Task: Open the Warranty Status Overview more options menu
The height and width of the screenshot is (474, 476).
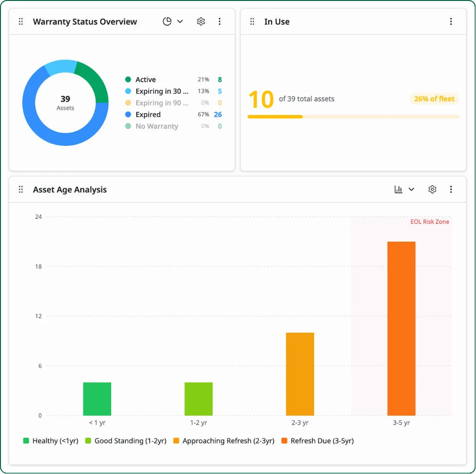Action: [219, 22]
